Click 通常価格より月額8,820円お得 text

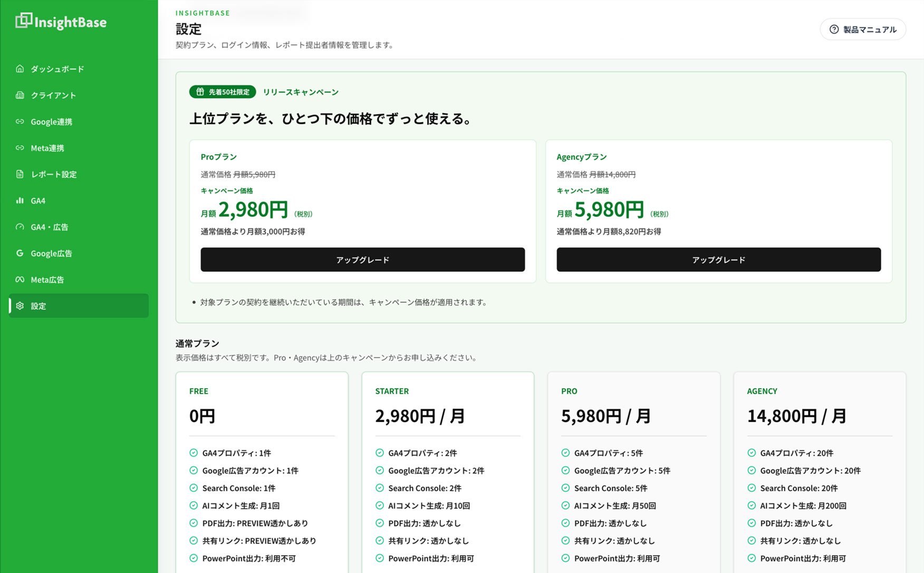point(609,231)
